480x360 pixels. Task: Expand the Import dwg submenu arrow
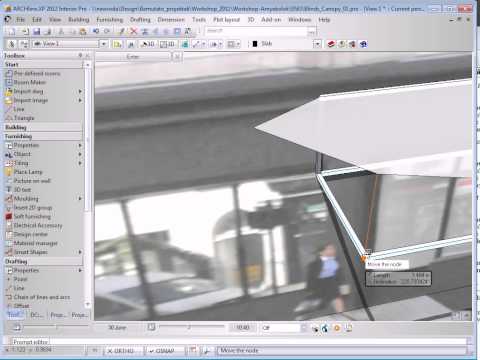click(x=80, y=91)
